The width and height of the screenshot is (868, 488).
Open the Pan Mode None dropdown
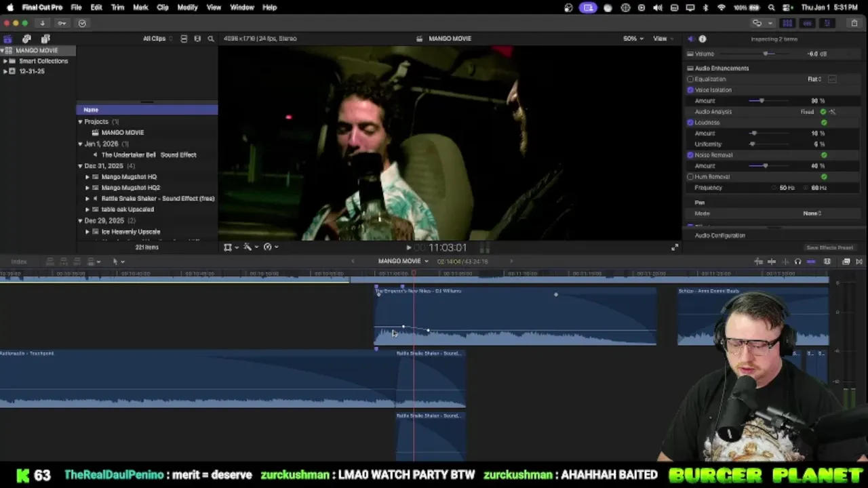coord(812,213)
